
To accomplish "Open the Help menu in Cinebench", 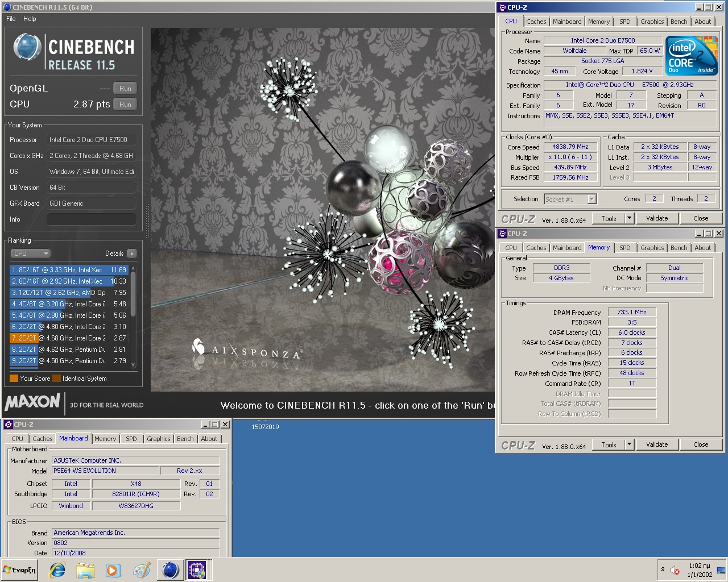I will [30, 19].
